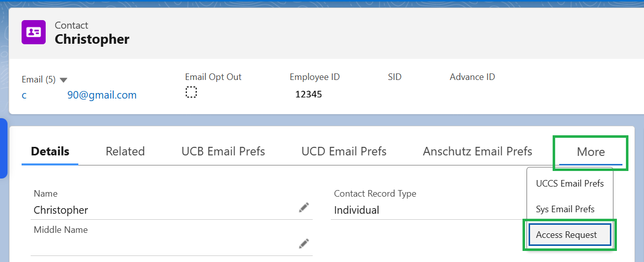The width and height of the screenshot is (644, 262).
Task: Click the Middle Name edit pencil icon
Action: tap(304, 243)
